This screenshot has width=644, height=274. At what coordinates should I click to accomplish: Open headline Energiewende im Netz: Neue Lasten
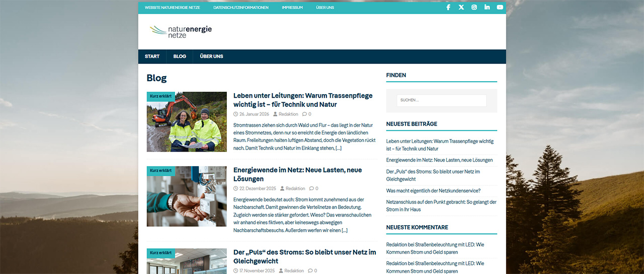click(x=297, y=174)
